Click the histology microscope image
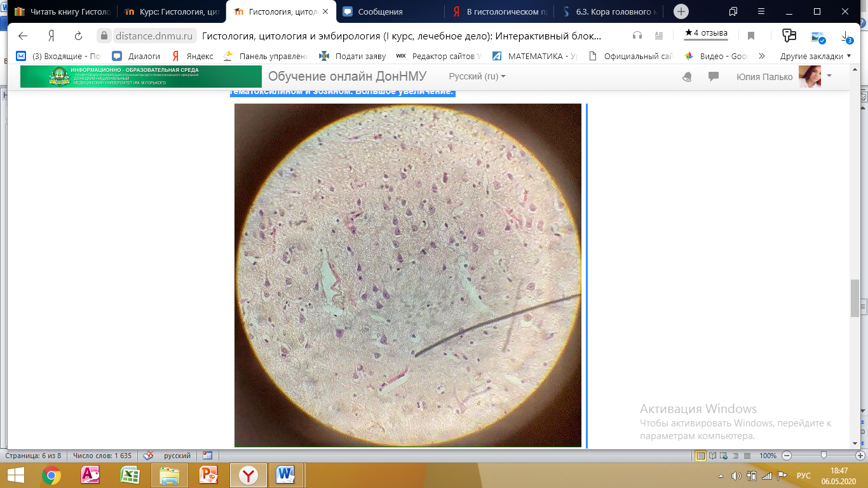Image resolution: width=868 pixels, height=488 pixels. (x=407, y=275)
